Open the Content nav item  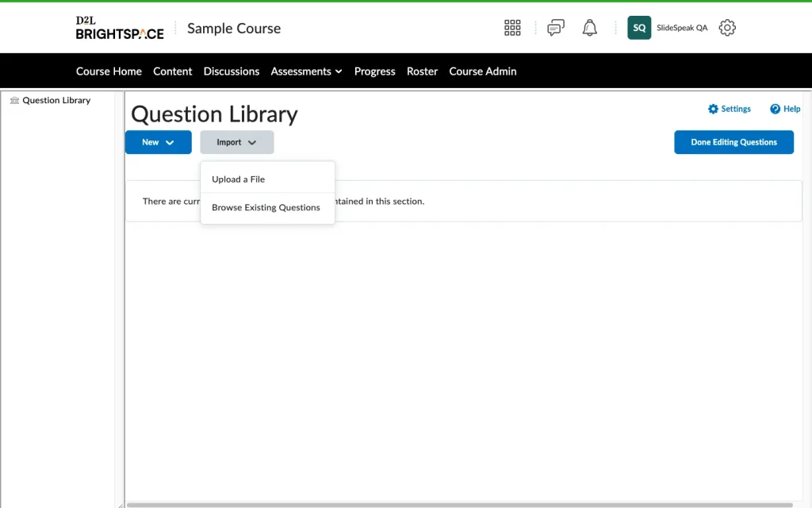pyautogui.click(x=172, y=71)
